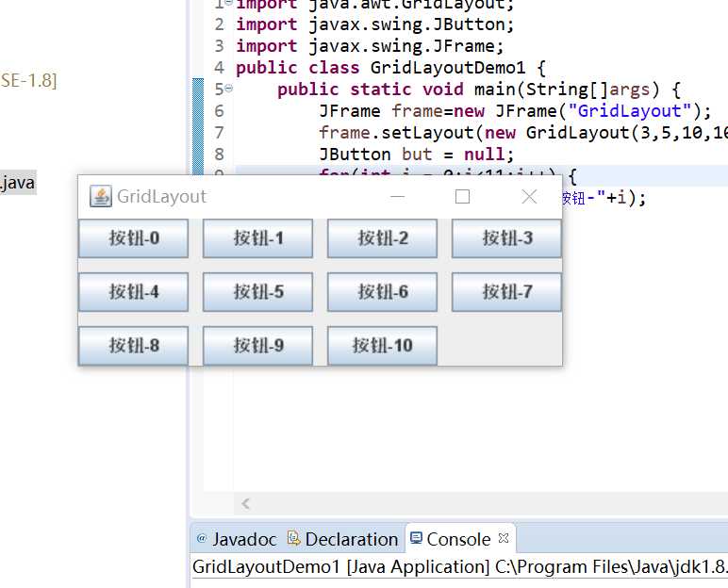Click the Java icon in GridLayout title bar
The height and width of the screenshot is (588, 728).
100,196
